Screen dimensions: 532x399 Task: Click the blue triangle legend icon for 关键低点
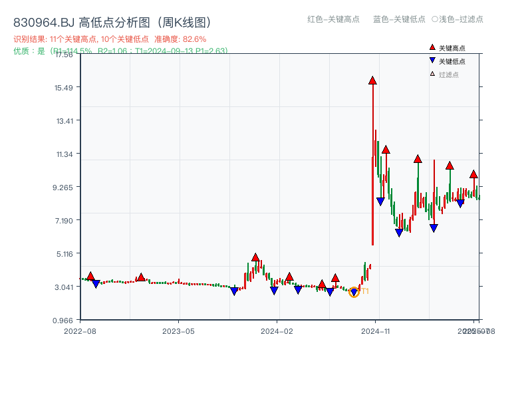(432, 61)
